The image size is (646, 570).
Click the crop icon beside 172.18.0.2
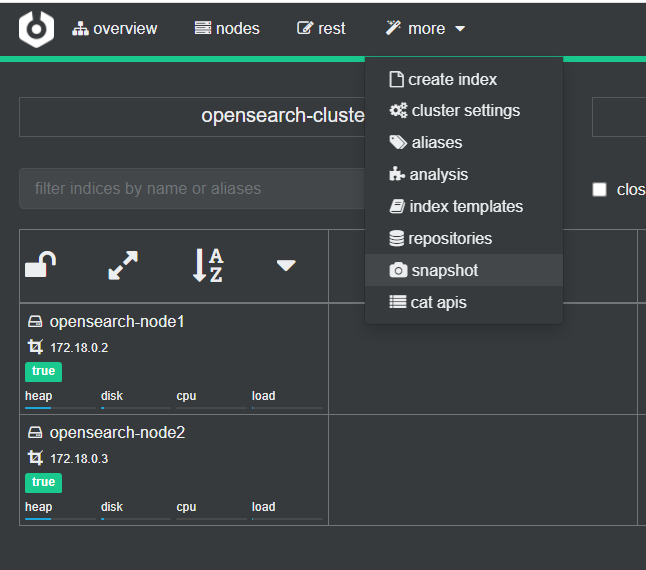point(35,347)
